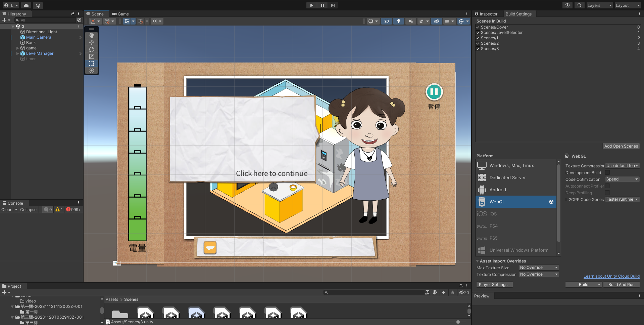Toggle scene lighting bulb icon

click(x=399, y=21)
